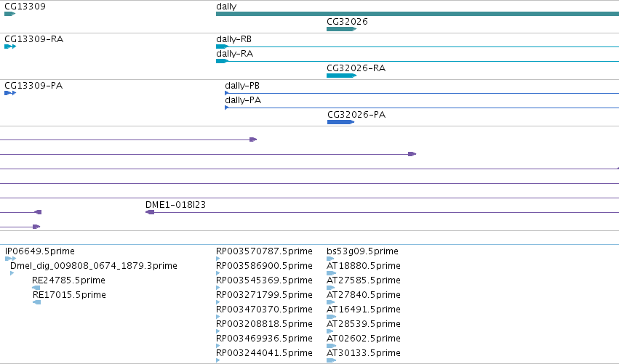
Task: Click the IP06649.5prime label
Action: click(40, 251)
